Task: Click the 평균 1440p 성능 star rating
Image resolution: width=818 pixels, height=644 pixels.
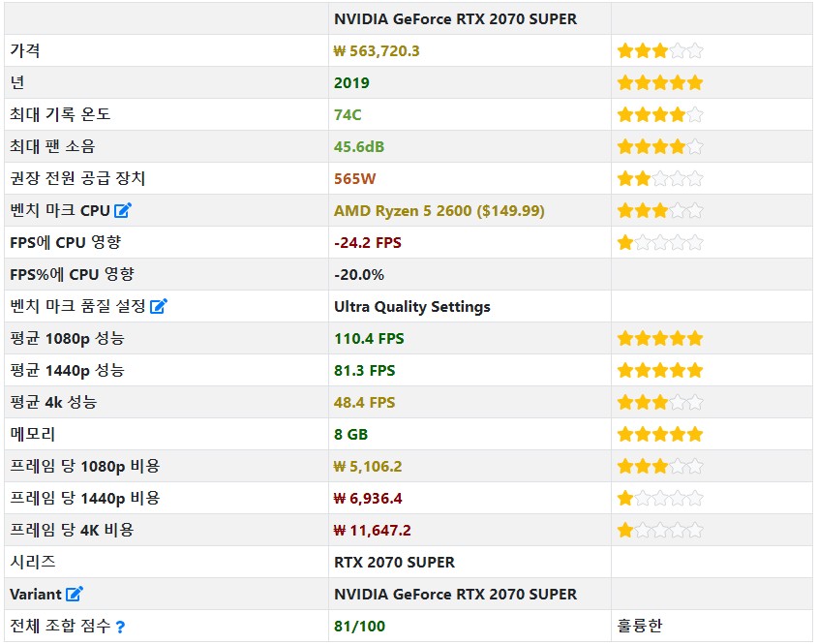Action: 660,371
